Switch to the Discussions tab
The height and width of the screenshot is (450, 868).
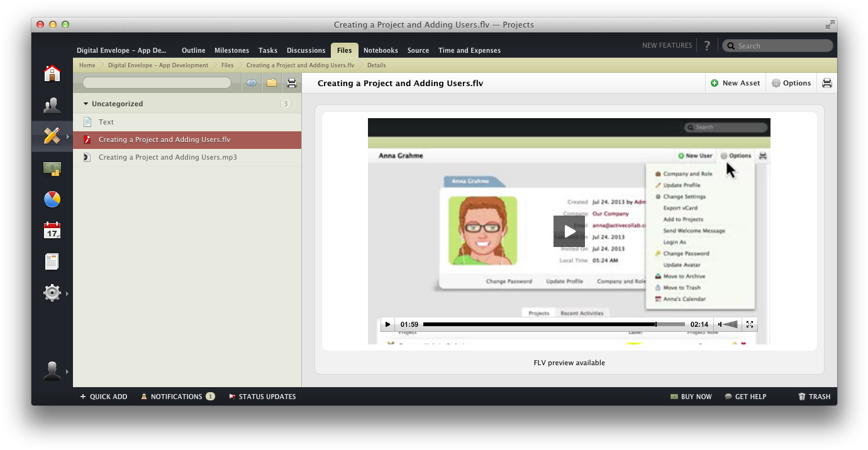pyautogui.click(x=306, y=50)
